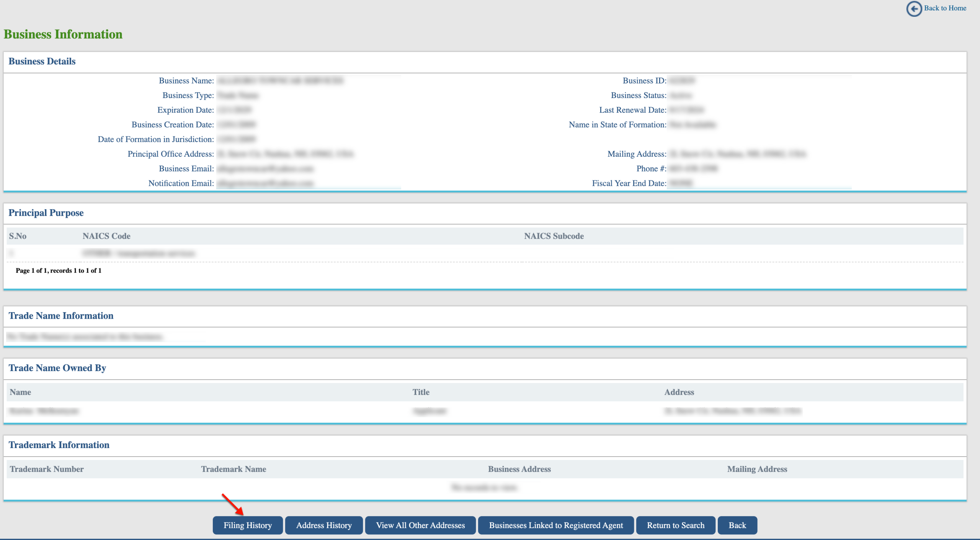980x540 pixels.
Task: Select Date of Formation in Jurisdiction: label
Action: pos(156,139)
